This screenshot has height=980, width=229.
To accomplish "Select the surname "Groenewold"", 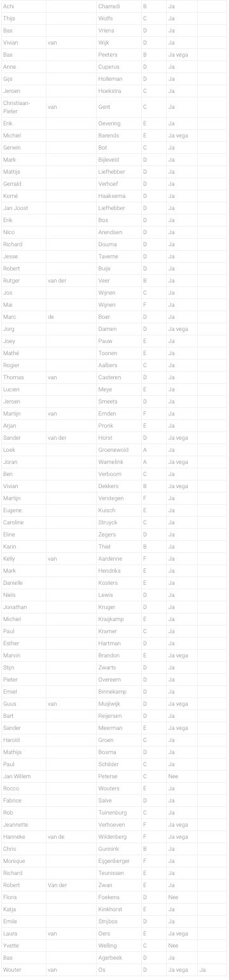I will click(114, 449).
